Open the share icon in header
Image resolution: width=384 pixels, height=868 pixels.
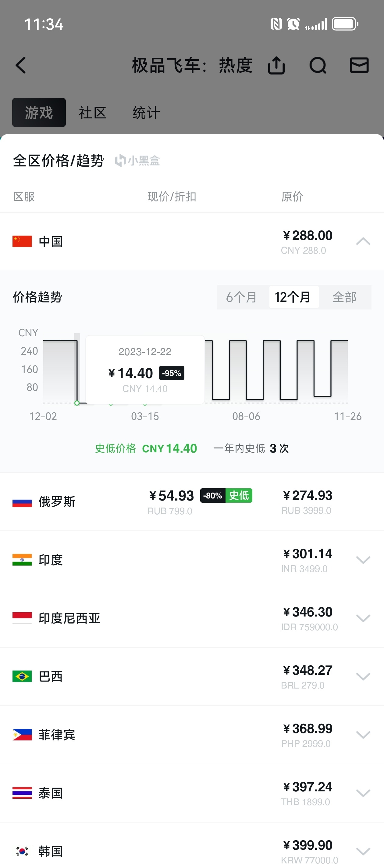[276, 65]
